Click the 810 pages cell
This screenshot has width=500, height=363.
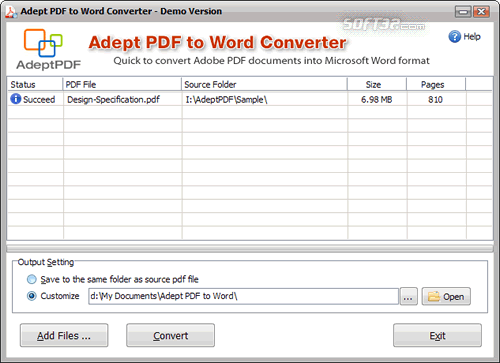(x=435, y=99)
